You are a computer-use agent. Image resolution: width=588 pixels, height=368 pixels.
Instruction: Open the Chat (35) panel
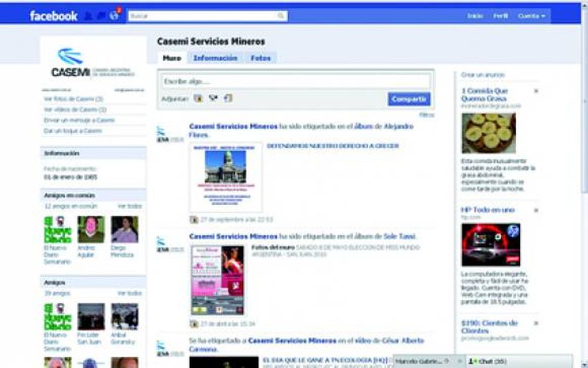489,361
